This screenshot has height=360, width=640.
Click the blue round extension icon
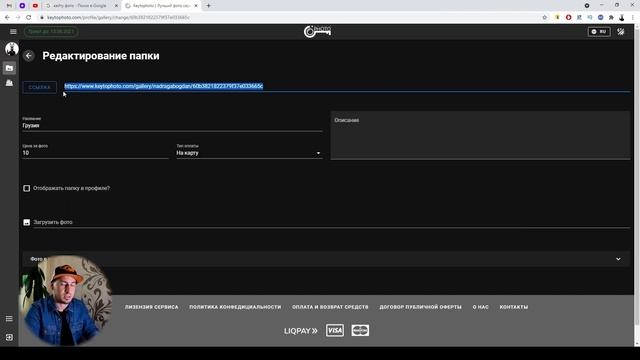click(x=600, y=18)
